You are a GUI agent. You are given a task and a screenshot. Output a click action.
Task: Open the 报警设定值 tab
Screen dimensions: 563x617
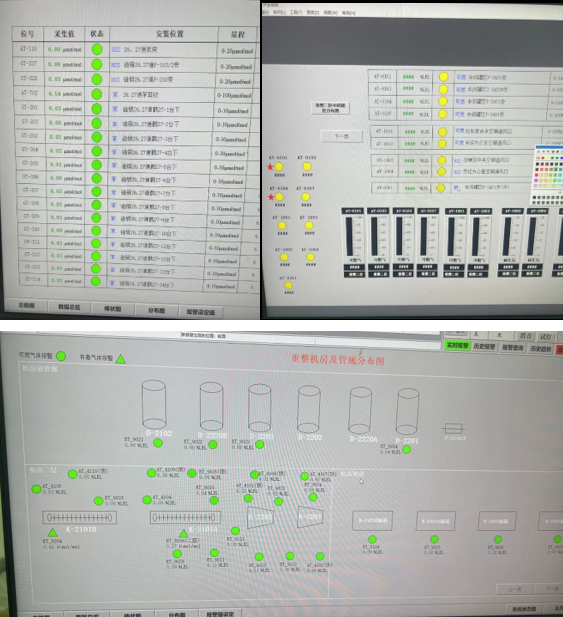click(200, 312)
